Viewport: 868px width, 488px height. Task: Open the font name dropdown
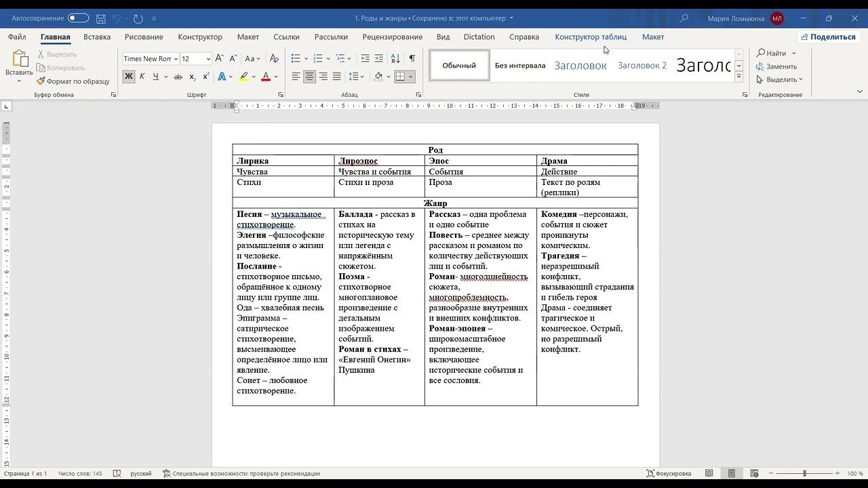coord(176,59)
